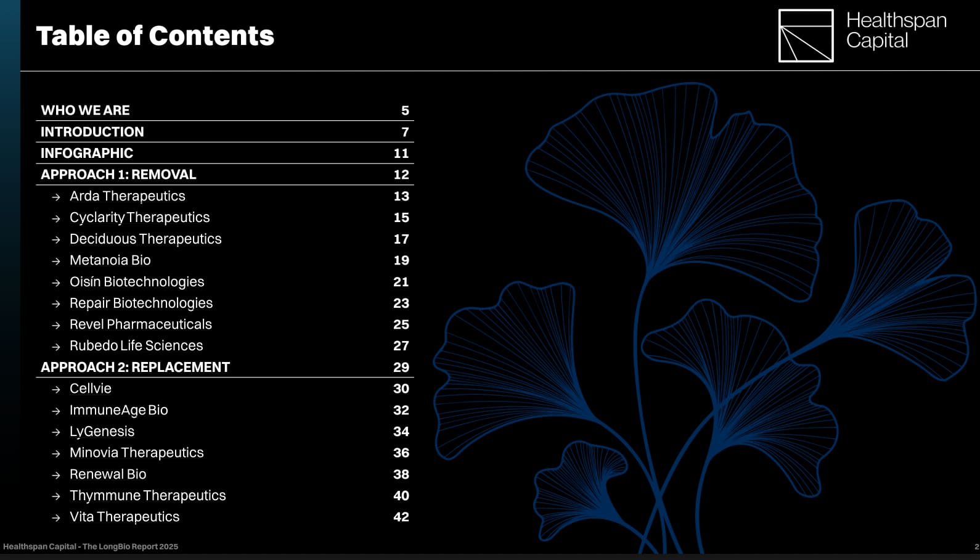The width and height of the screenshot is (980, 560).
Task: Click page number 34 for LyGenesis
Action: (x=401, y=432)
